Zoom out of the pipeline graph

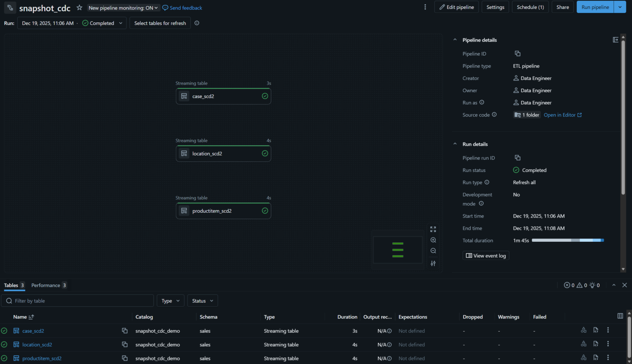433,251
